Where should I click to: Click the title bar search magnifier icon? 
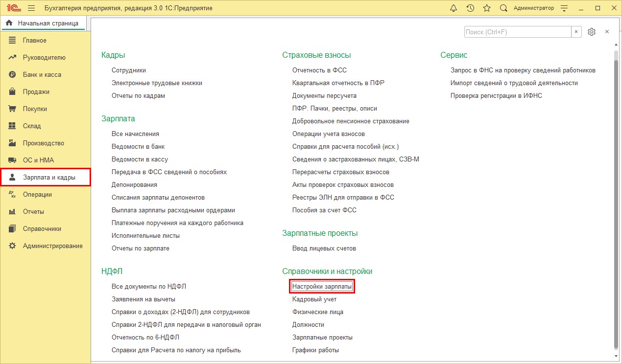503,8
